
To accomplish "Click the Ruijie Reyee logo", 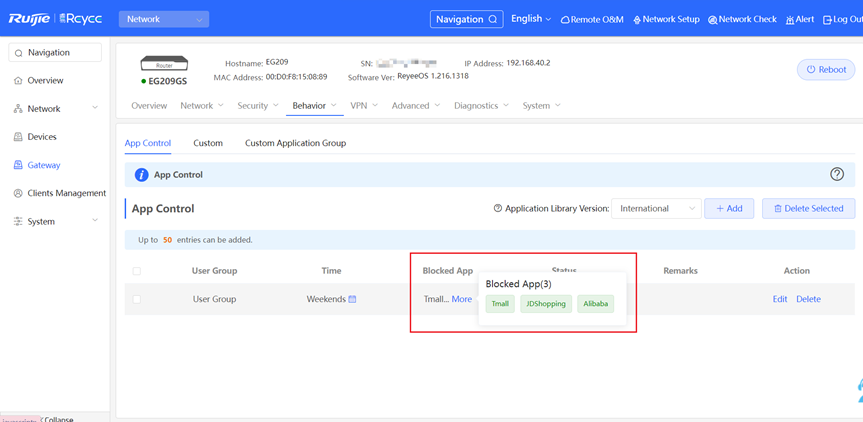I will pos(55,19).
